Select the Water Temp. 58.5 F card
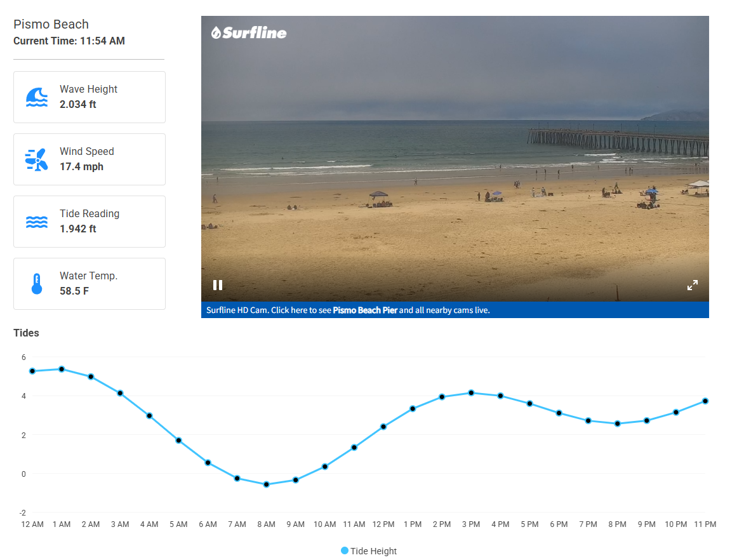 pos(90,284)
